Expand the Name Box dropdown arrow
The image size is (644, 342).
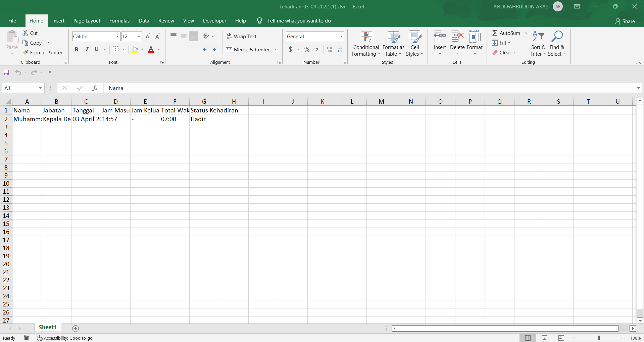[40, 88]
